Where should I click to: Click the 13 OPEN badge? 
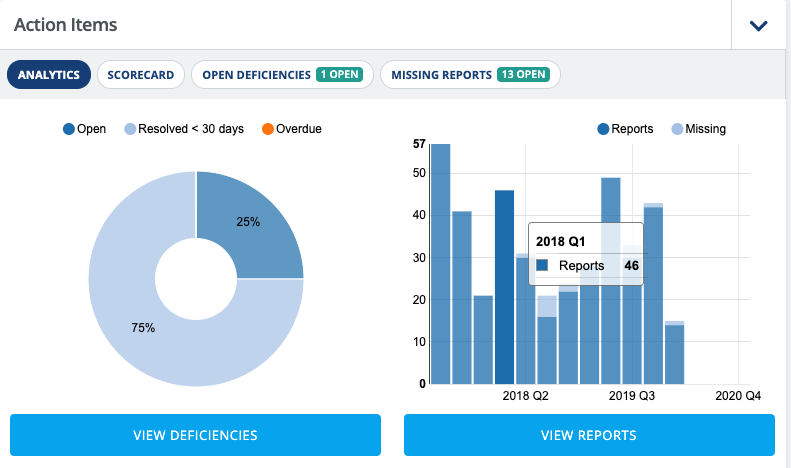523,75
